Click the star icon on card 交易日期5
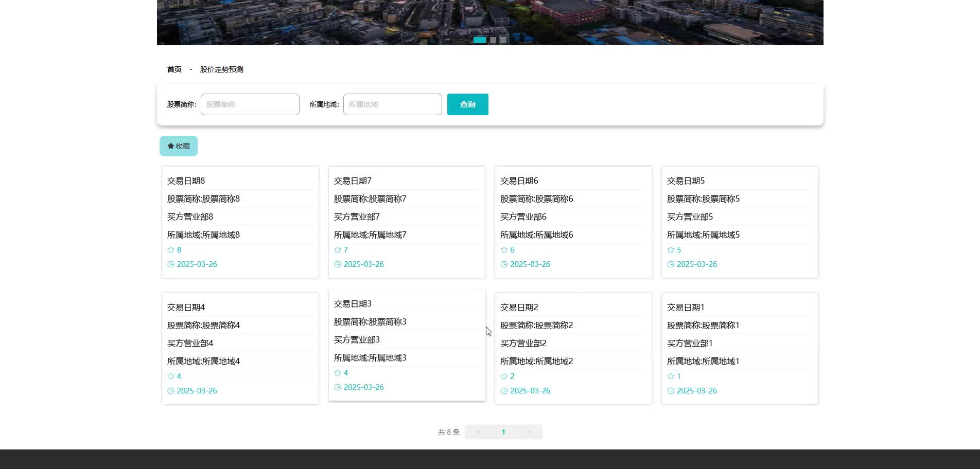The width and height of the screenshot is (980, 469). click(x=671, y=250)
